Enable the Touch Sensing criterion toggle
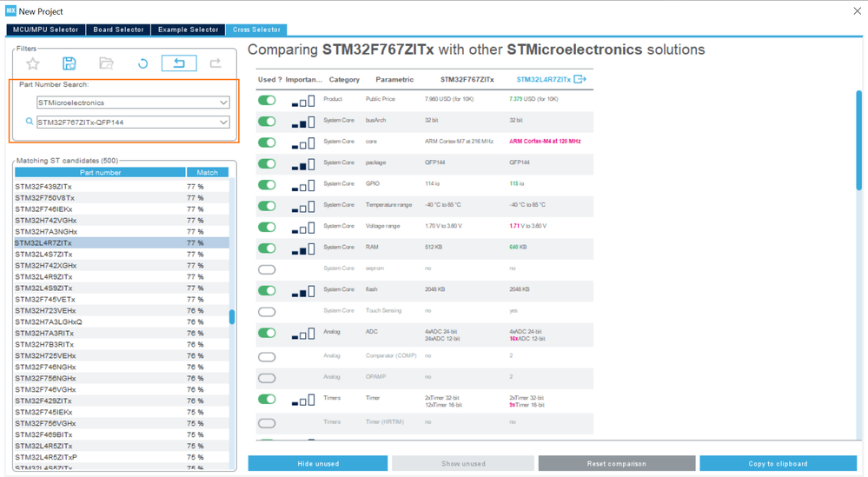The image size is (868, 477). coord(267,312)
